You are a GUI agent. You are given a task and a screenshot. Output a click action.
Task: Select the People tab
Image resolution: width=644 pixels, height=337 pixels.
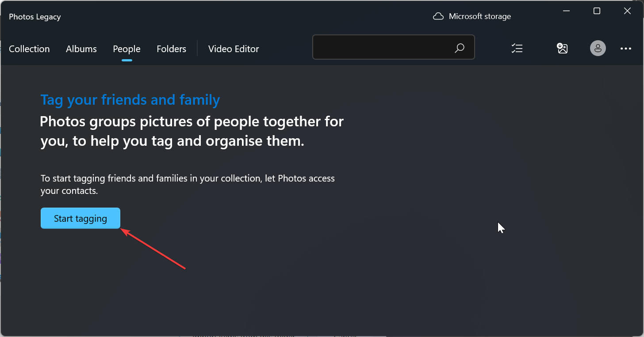[x=126, y=49]
